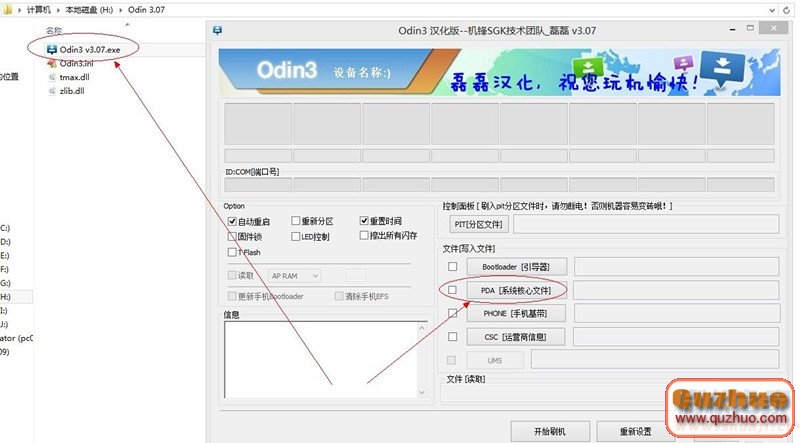Click the Bootloader file path field
Screen dimensions: 800x443
677,267
